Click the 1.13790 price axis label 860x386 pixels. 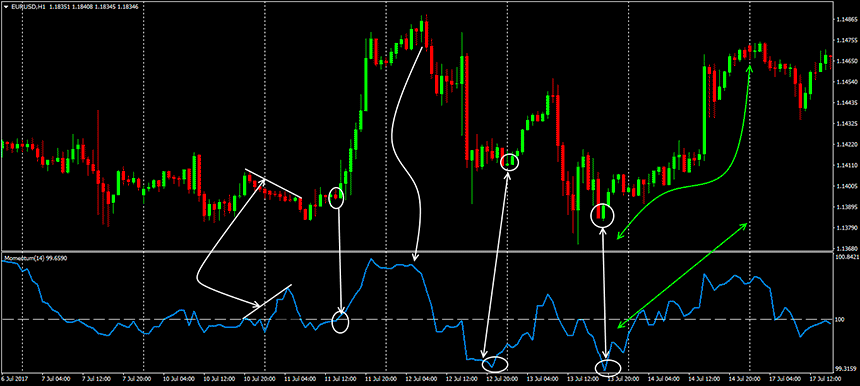[848, 228]
